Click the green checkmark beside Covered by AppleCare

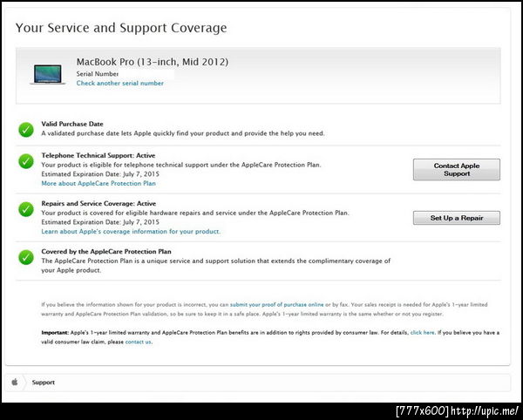click(x=26, y=257)
